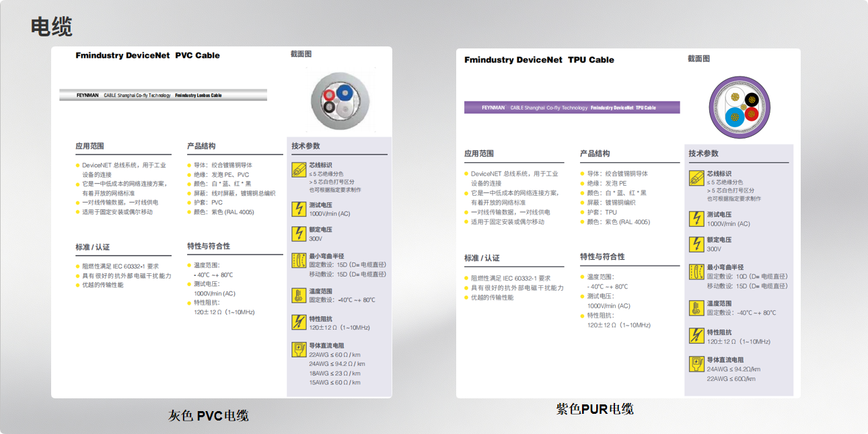Click the 导体直流电阻 icon in the PVC sheet

pyautogui.click(x=299, y=350)
